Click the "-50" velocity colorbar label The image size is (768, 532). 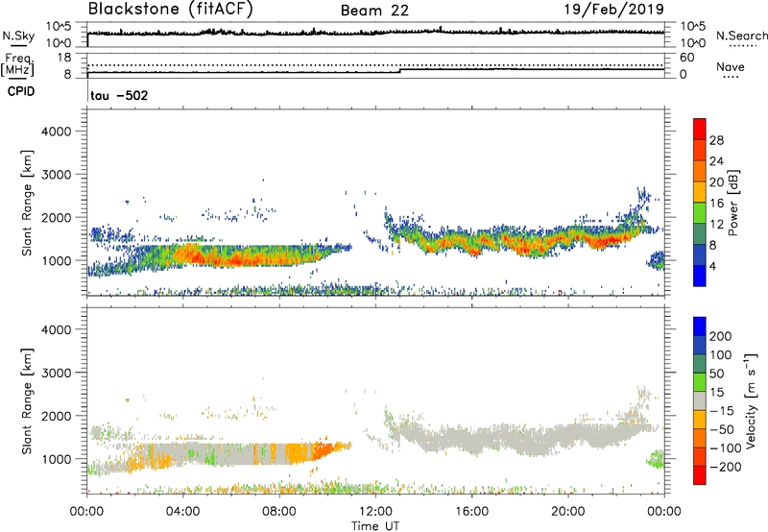coord(722,429)
